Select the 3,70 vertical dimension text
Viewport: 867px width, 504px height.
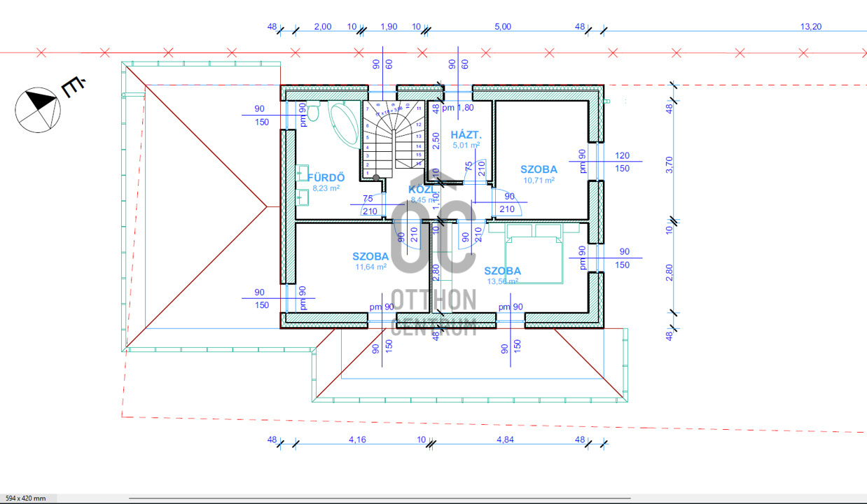pyautogui.click(x=669, y=164)
